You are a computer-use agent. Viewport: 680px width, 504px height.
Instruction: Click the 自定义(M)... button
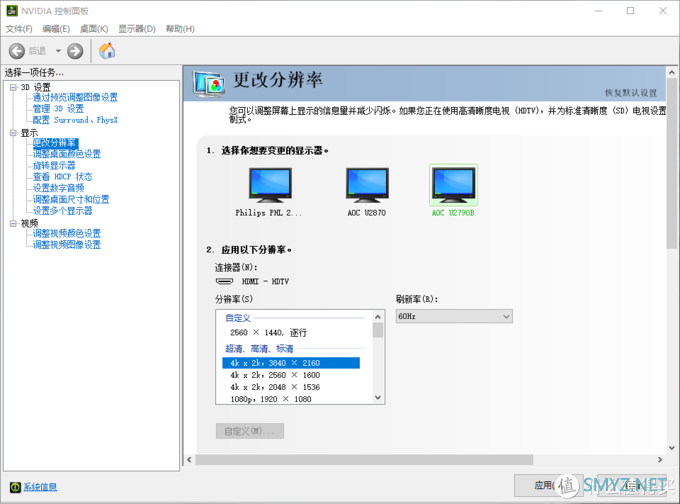250,431
